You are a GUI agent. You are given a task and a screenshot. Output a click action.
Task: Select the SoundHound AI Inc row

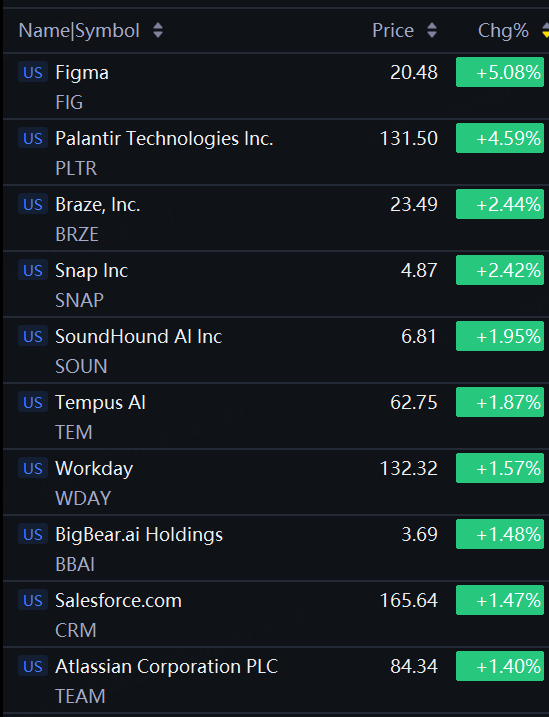274,350
